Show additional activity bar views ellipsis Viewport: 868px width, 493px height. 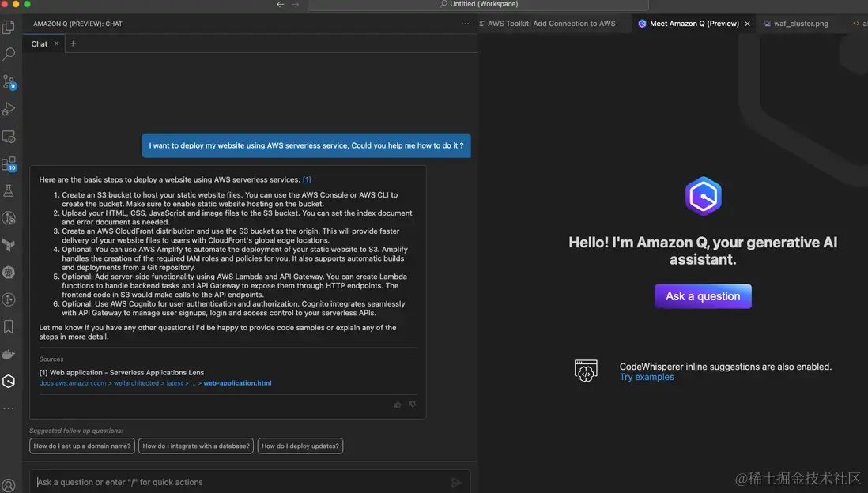(x=9, y=408)
